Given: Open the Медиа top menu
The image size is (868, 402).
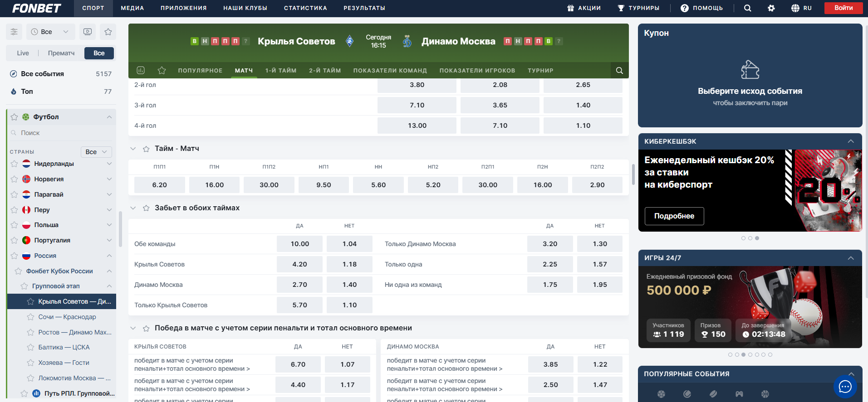Looking at the screenshot, I should coord(132,8).
